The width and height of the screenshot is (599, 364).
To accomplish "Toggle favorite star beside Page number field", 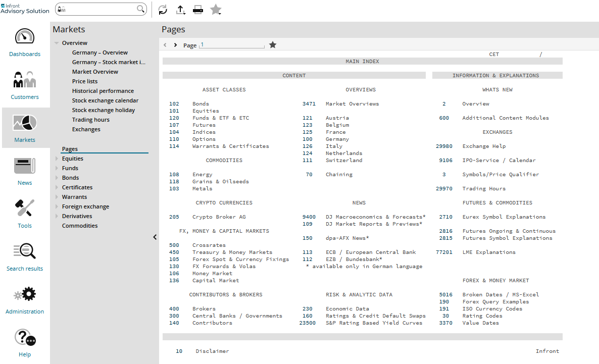I will coord(273,45).
